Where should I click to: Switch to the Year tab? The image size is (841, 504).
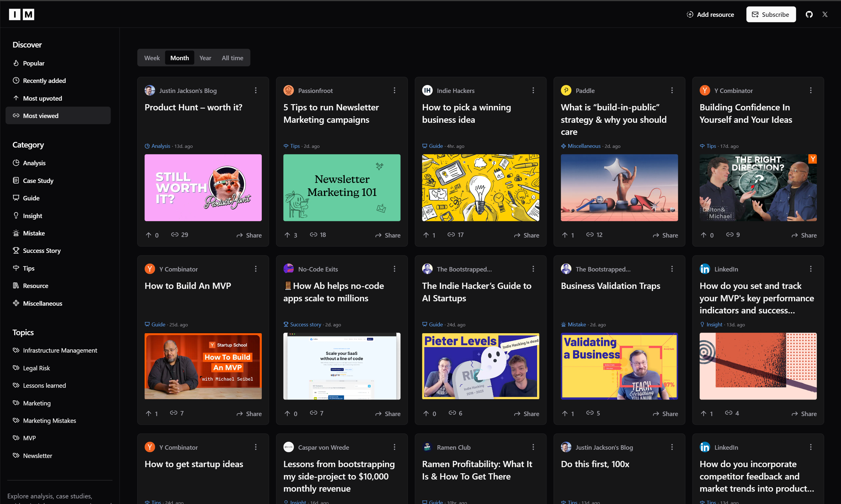[x=205, y=58]
